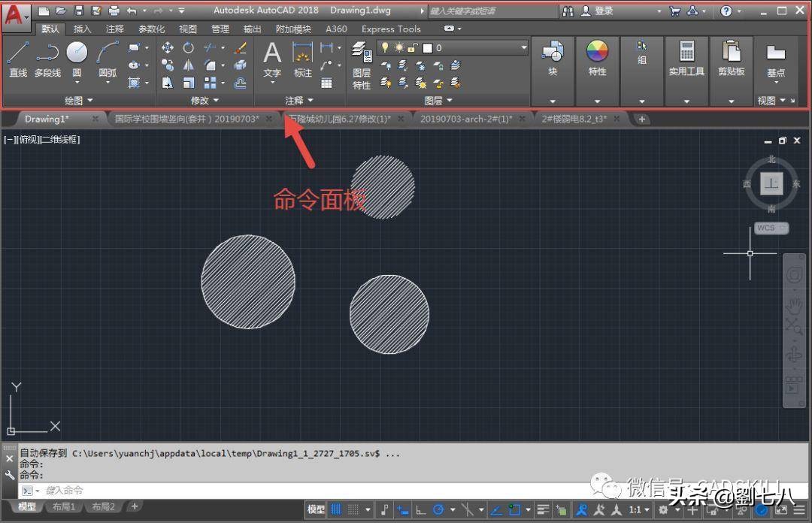
Task: Switch to the 插入 ribbon tab
Action: pos(82,29)
